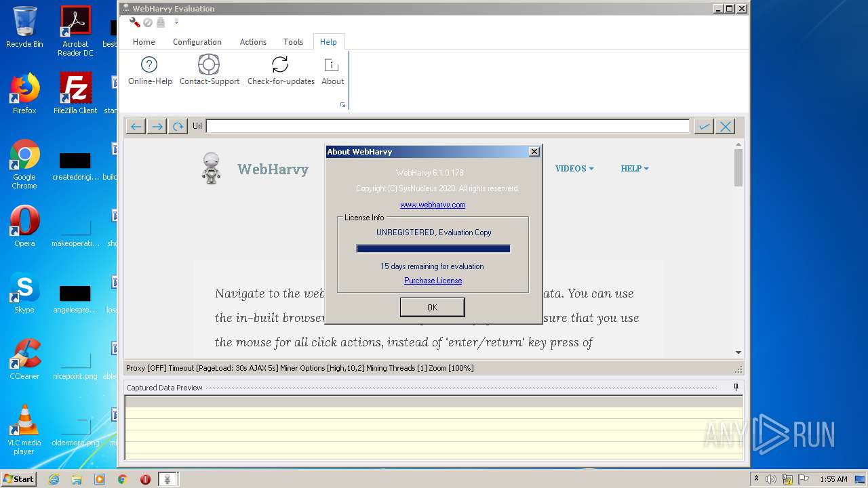
Task: Click the Purchase License link
Action: point(433,281)
